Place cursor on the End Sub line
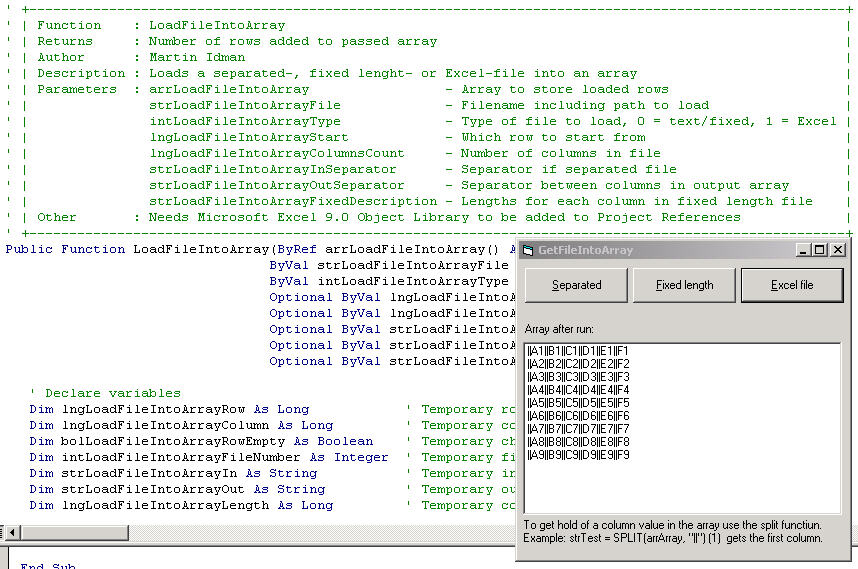Image resolution: width=858 pixels, height=569 pixels. click(47, 565)
